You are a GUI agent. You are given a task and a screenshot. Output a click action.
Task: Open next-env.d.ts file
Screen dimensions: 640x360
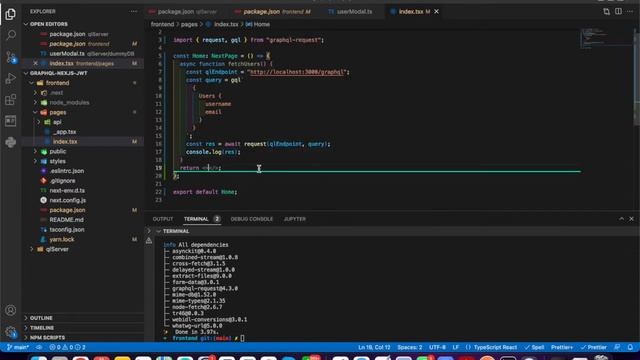click(x=67, y=191)
